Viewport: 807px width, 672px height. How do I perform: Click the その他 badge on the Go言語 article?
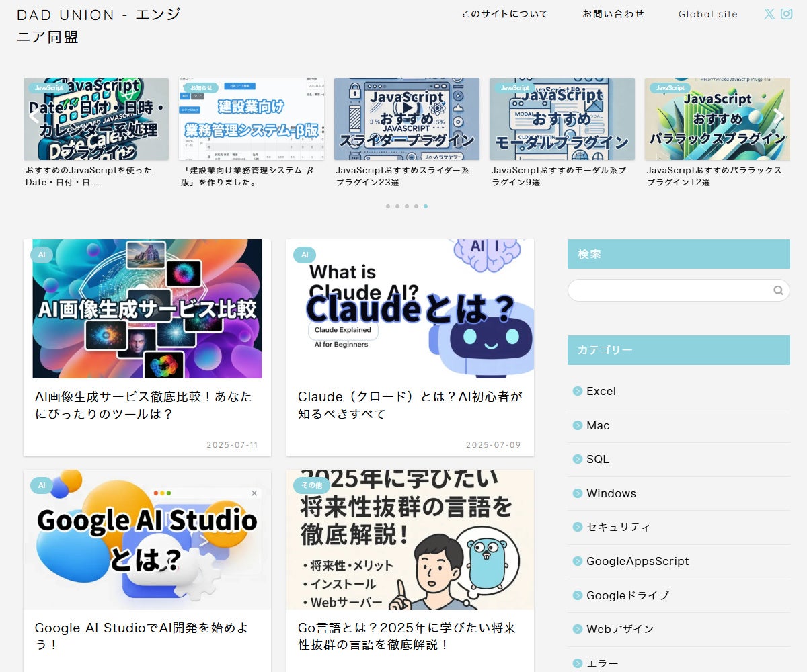[311, 485]
